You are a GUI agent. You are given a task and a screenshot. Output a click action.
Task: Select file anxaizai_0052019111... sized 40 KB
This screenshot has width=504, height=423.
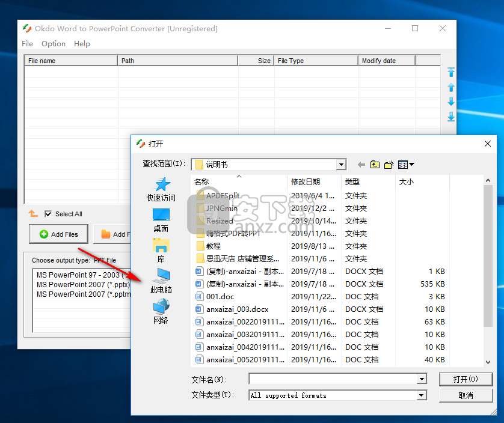coord(240,359)
